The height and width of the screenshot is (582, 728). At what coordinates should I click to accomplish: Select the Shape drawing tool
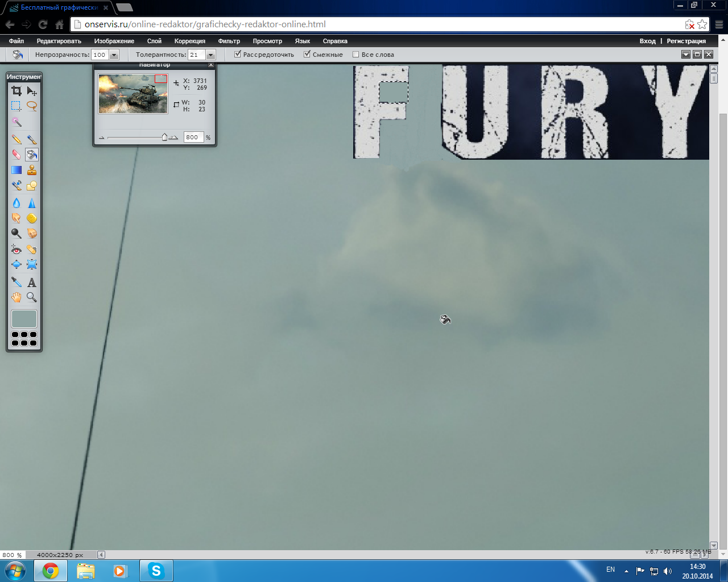[32, 185]
